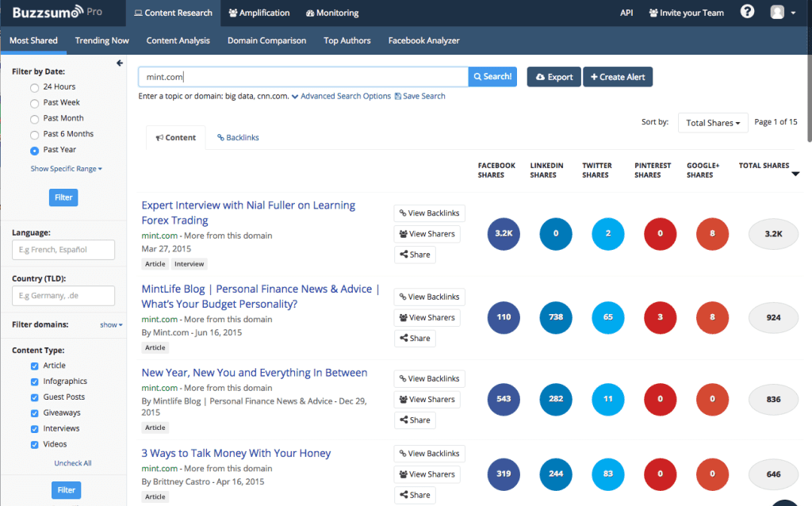Share the Nial Fuller interview article
Image resolution: width=812 pixels, height=506 pixels.
415,254
